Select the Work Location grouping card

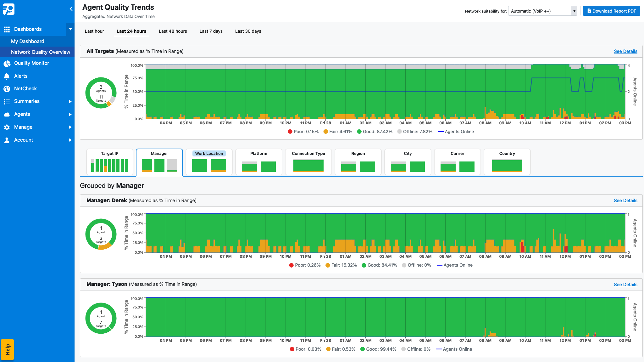[x=209, y=162]
